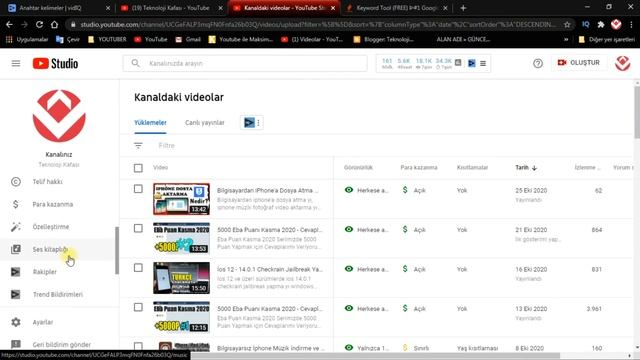The height and width of the screenshot is (360, 640).
Task: Open the help question mark icon
Action: point(538,63)
